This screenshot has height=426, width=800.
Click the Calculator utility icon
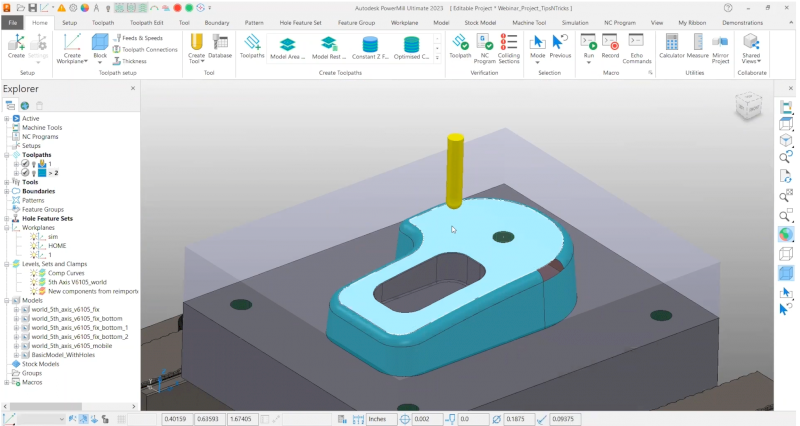pyautogui.click(x=671, y=46)
